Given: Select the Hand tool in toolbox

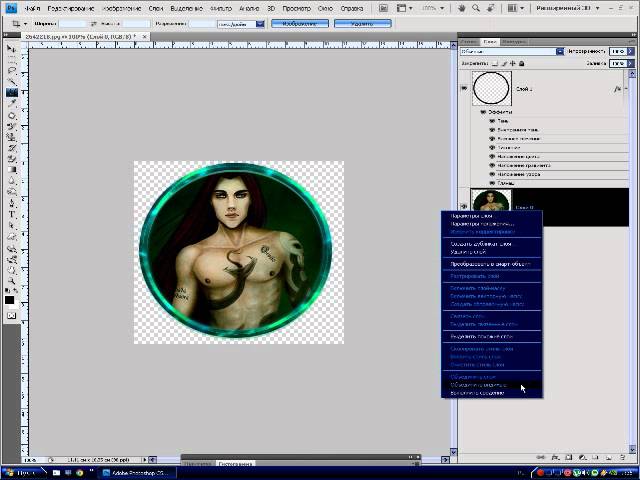Looking at the screenshot, I should click(11, 270).
